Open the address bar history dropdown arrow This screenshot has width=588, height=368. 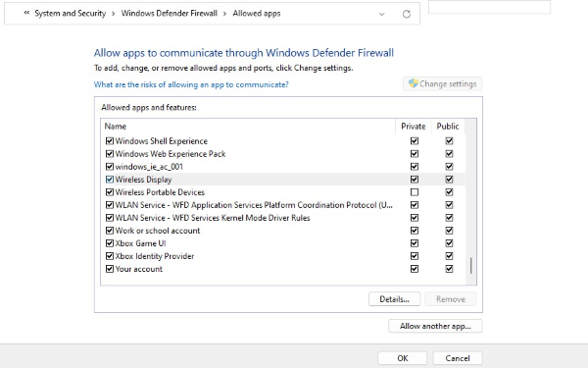(382, 15)
